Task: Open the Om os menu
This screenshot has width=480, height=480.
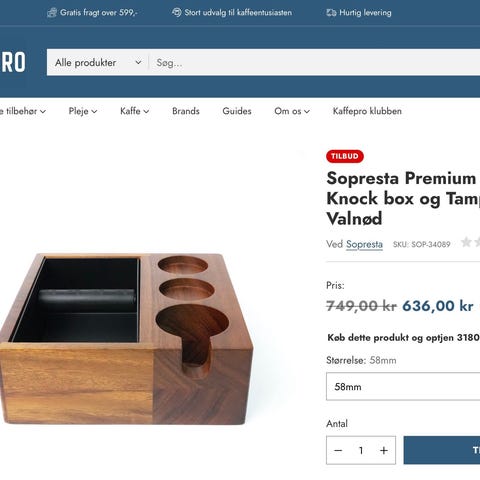Action: [x=292, y=111]
